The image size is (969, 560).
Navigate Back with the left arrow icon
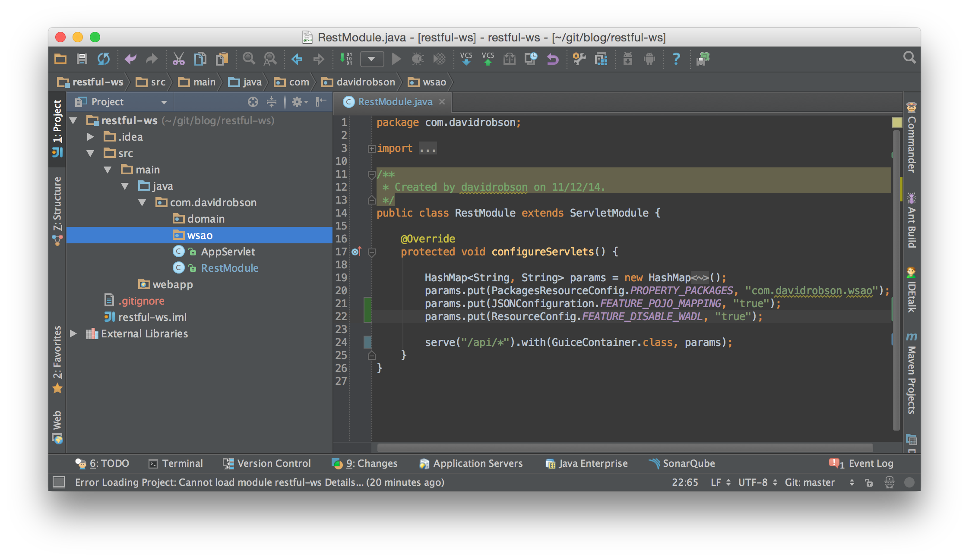[x=297, y=59]
